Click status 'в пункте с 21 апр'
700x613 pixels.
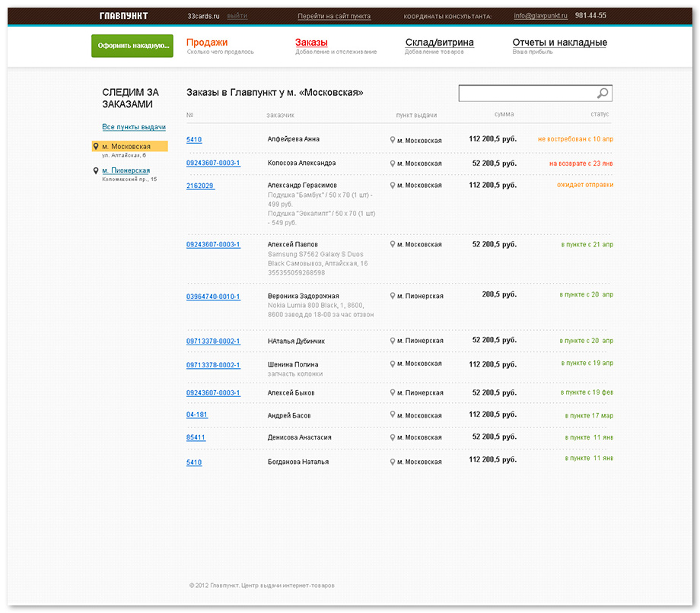click(x=587, y=244)
